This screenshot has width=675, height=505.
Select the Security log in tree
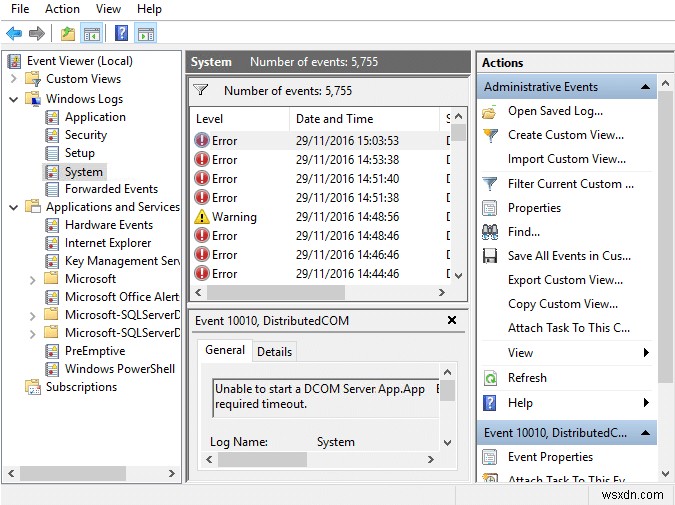86,135
